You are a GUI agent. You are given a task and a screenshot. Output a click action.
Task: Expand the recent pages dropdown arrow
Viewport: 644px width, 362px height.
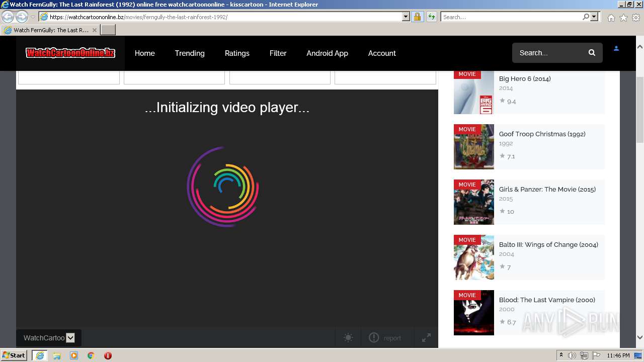[33, 17]
